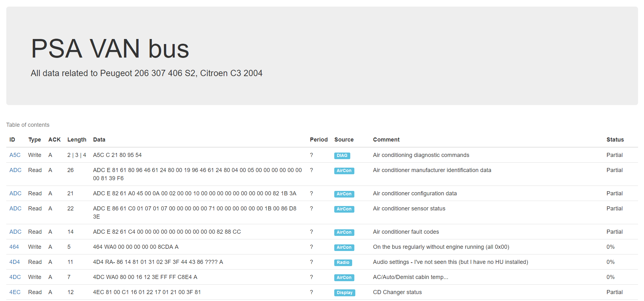Open the 4EC ID link
This screenshot has width=644, height=301.
[x=15, y=292]
